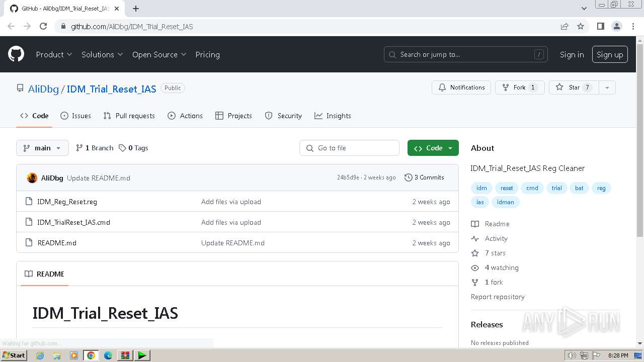Click the file icon of README.md
Image resolution: width=644 pixels, height=362 pixels.
point(29,243)
